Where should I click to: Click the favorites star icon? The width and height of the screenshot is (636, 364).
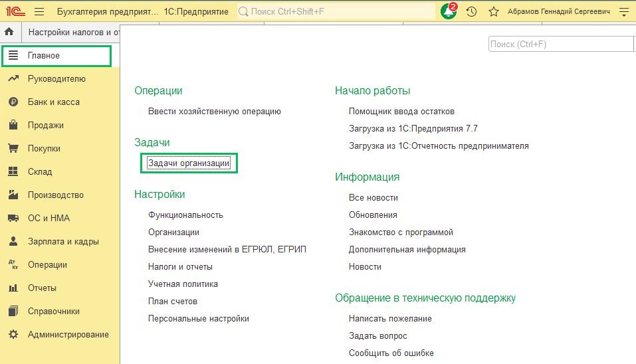(493, 12)
